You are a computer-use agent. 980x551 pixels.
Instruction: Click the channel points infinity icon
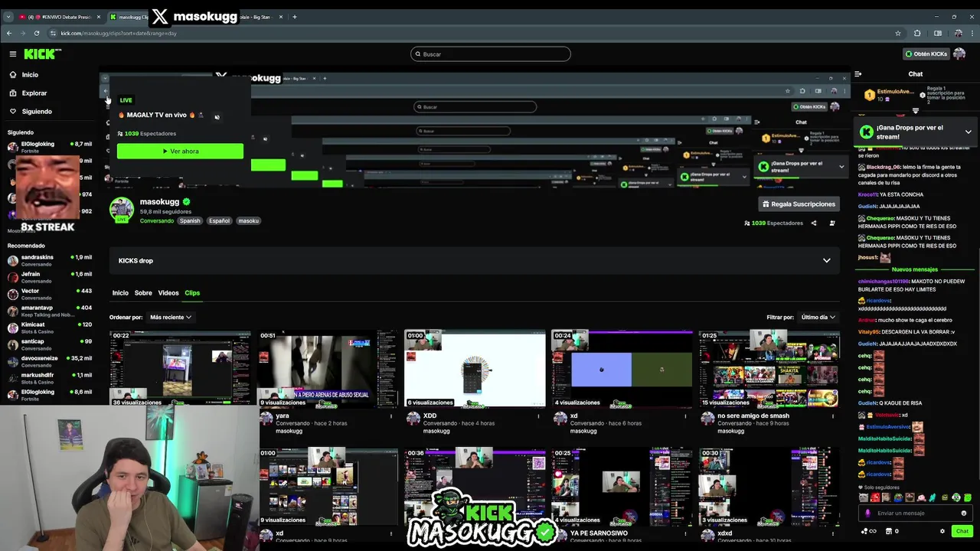pyautogui.click(x=868, y=531)
